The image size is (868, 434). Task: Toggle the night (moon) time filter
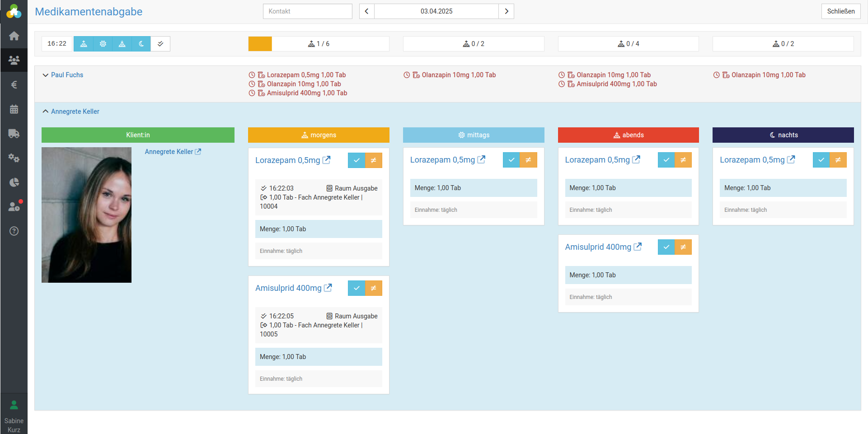(141, 44)
